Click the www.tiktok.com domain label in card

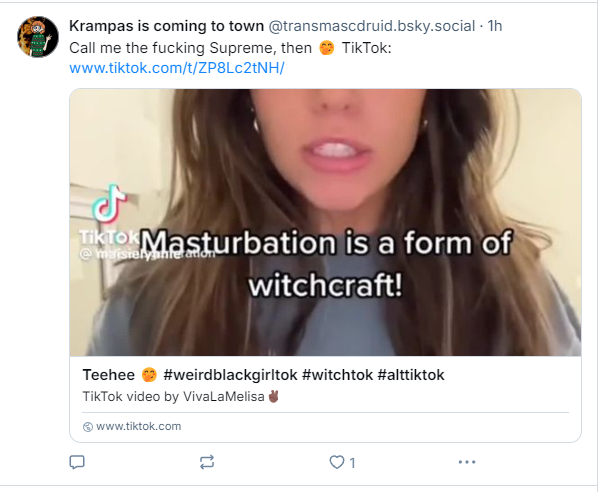point(138,426)
